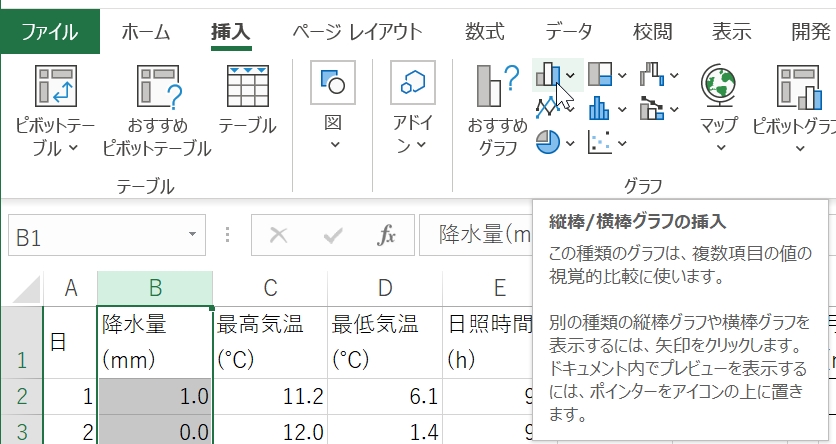Expand the statistic chart dropdown arrow

[622, 110]
